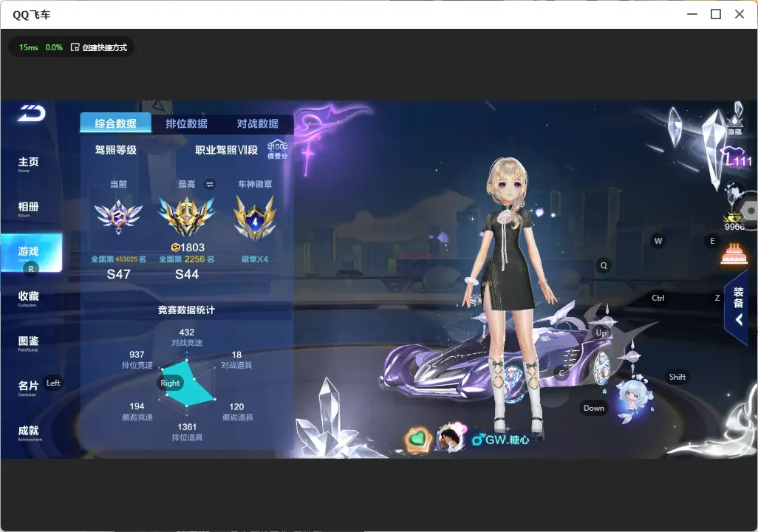Click the couple avatar portrait
This screenshot has width=758, height=532.
click(x=450, y=437)
